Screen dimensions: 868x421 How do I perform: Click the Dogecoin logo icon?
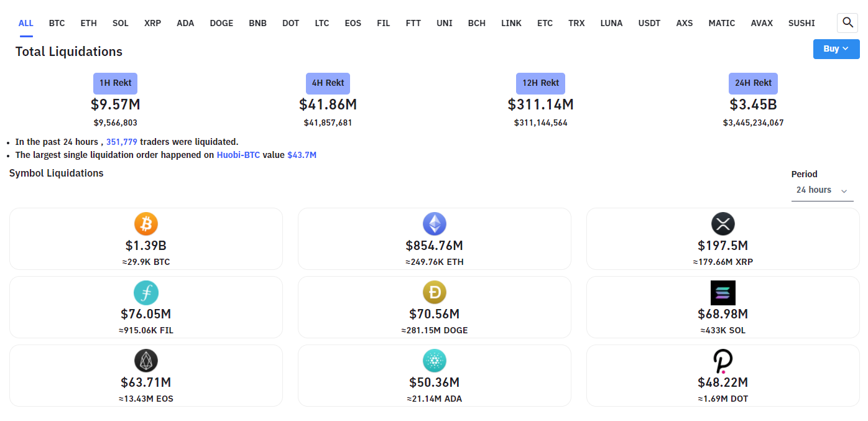pos(435,292)
